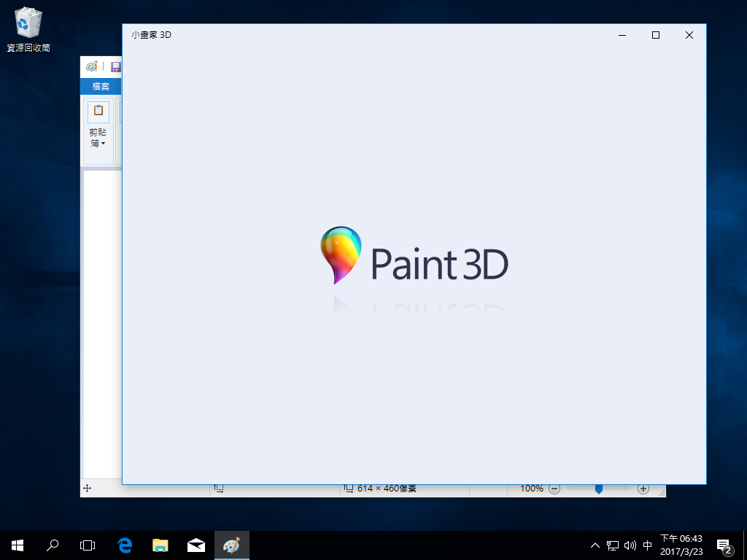Click the purple floppy disk save icon
This screenshot has width=747, height=560.
[x=115, y=66]
